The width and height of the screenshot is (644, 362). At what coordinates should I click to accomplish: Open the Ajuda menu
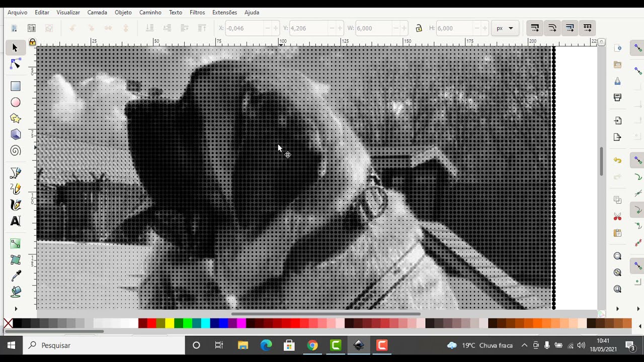point(252,12)
